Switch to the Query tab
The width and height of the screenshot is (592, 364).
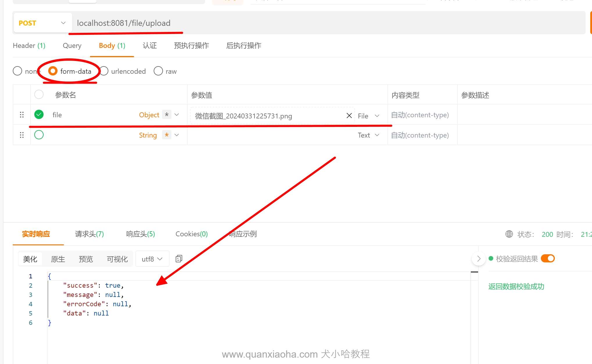click(x=72, y=46)
